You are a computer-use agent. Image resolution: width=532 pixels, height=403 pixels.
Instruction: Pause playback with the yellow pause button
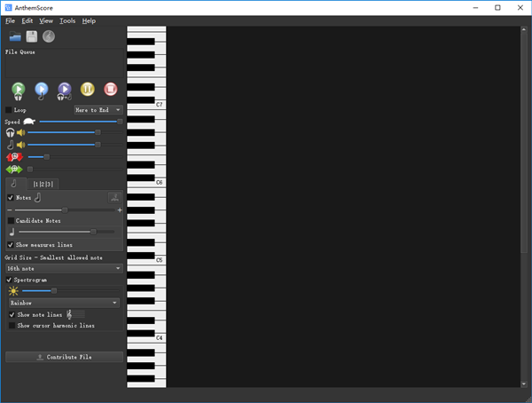pos(88,89)
